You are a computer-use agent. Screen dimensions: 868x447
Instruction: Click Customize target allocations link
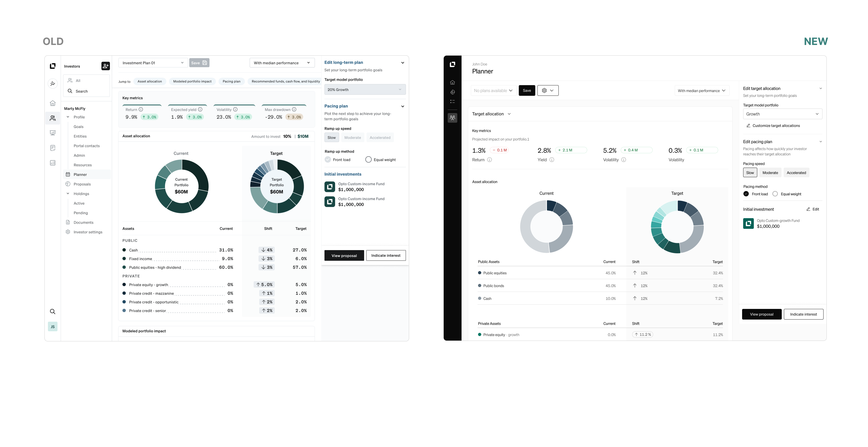(x=776, y=126)
